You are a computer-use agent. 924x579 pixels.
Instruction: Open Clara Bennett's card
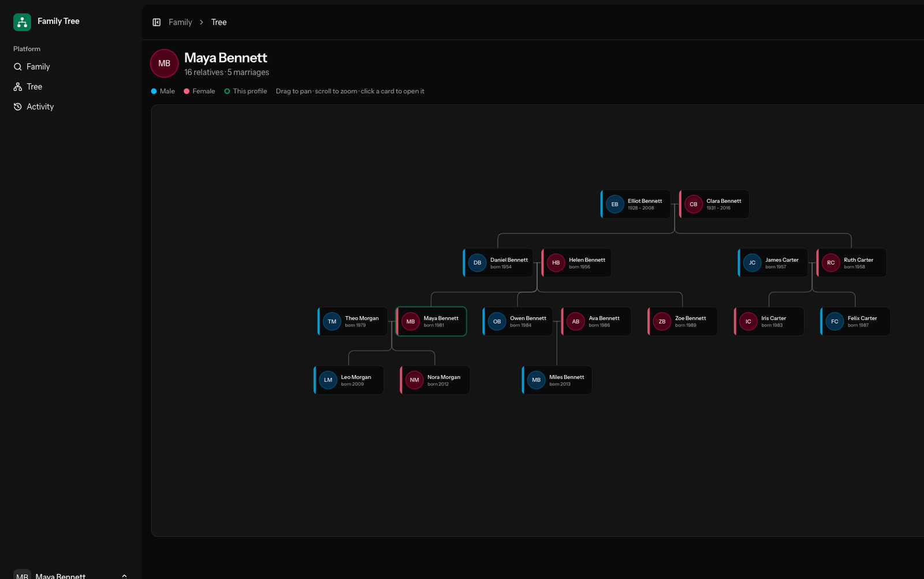[714, 204]
